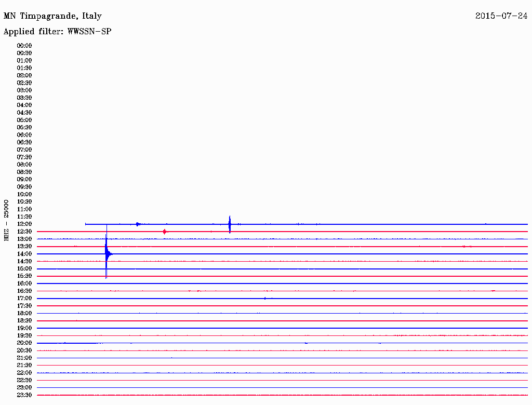
Task: Click the 19:00 time label
Action: [x=24, y=328]
